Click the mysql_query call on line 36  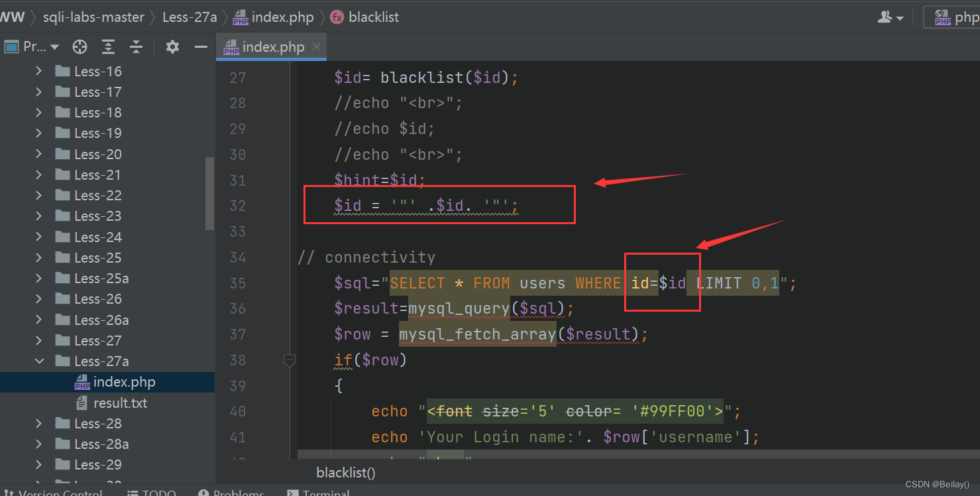[459, 308]
